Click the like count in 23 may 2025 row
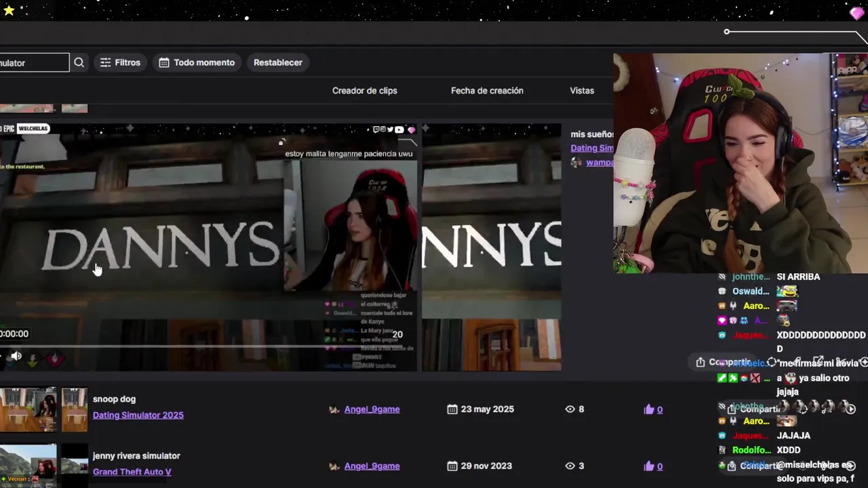 [660, 409]
